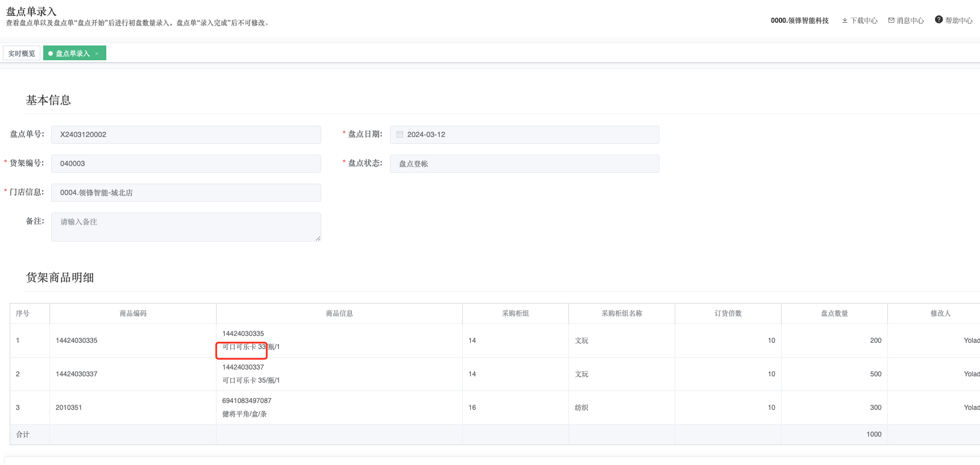This screenshot has height=465, width=980.
Task: Select product code 2010351
Action: pyautogui.click(x=69, y=408)
